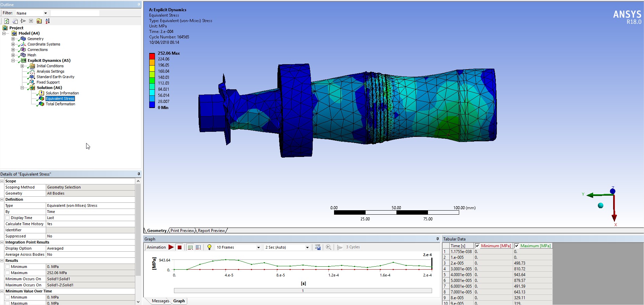Toggle the Display Time checkbox

(x=7, y=218)
